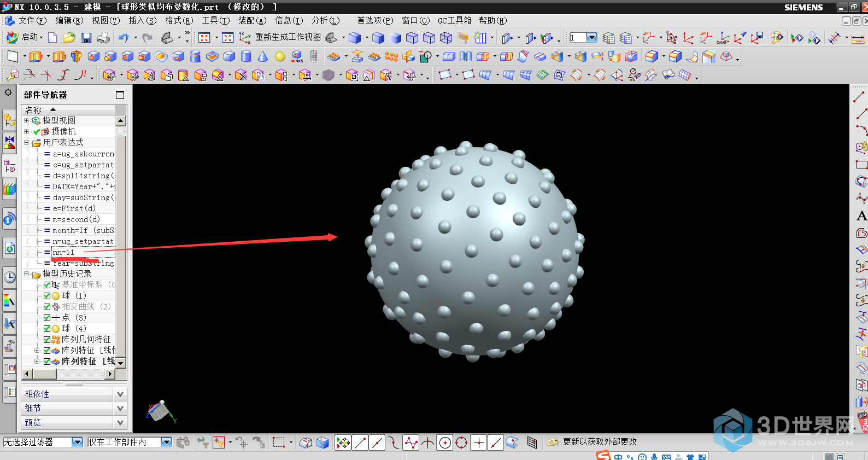The height and width of the screenshot is (460, 868).
Task: Click the Text 'A' tool in right toolbar
Action: click(x=861, y=216)
